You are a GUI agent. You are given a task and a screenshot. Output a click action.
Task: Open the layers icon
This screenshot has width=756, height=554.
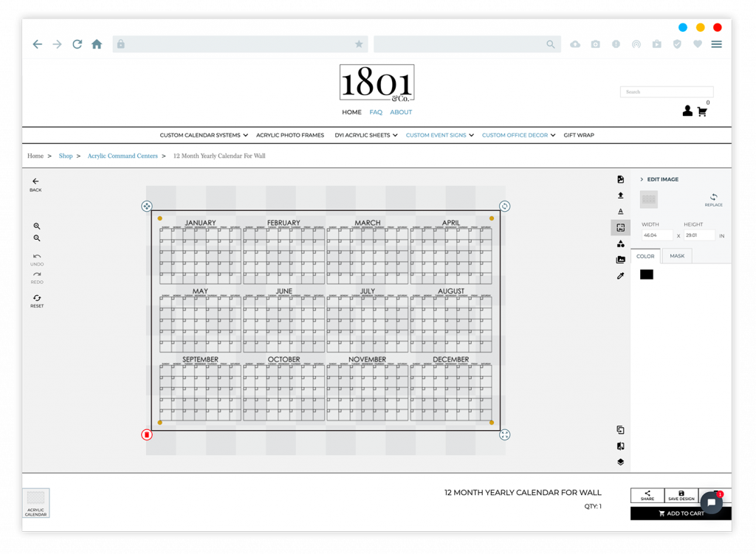tap(620, 462)
